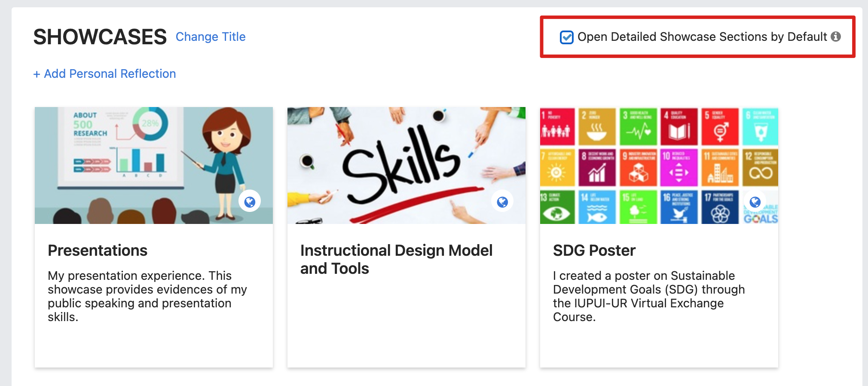The image size is (868, 386).
Task: Click 'My presentation experience' description text
Action: point(147,296)
